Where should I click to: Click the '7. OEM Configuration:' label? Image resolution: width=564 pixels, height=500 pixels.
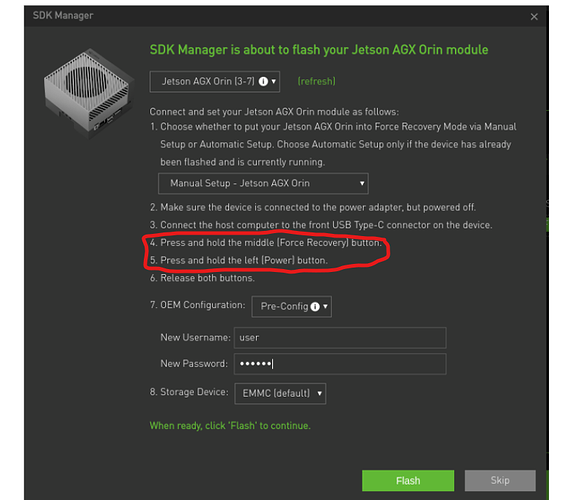pyautogui.click(x=197, y=305)
